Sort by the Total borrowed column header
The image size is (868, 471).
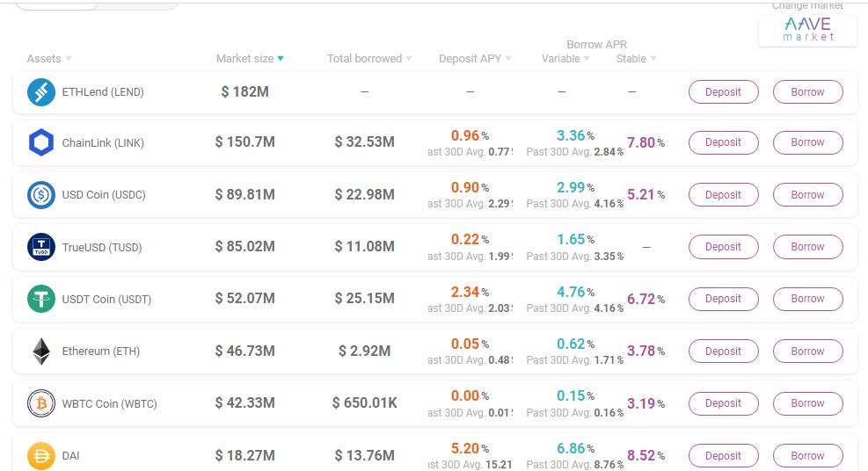point(369,59)
